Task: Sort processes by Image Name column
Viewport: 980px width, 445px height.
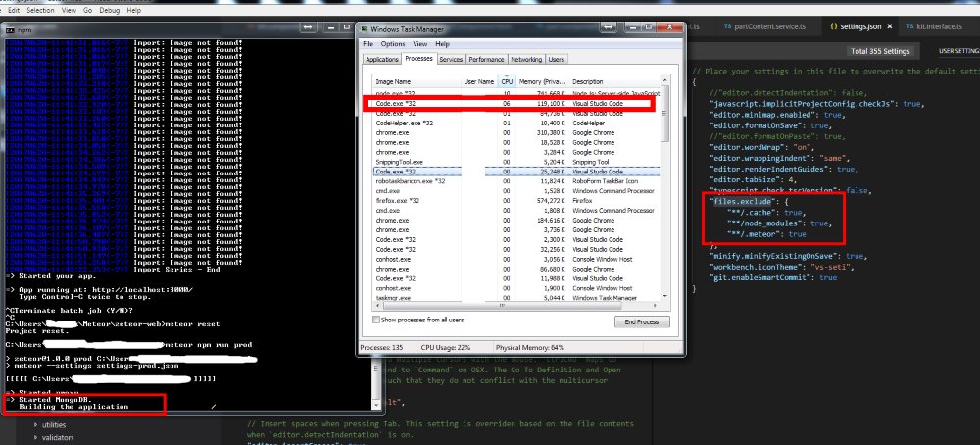Action: pyautogui.click(x=416, y=82)
